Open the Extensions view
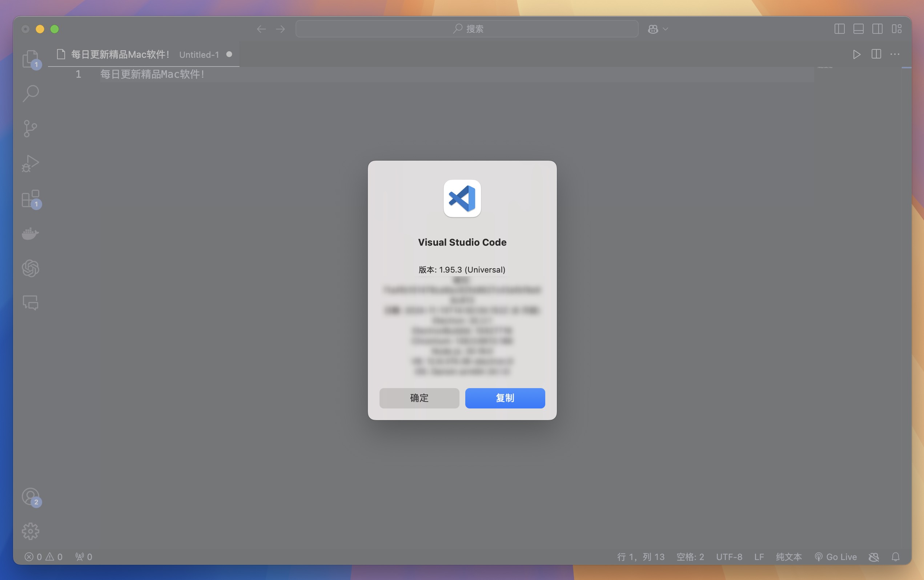Screen dimensions: 924x580 (30, 198)
